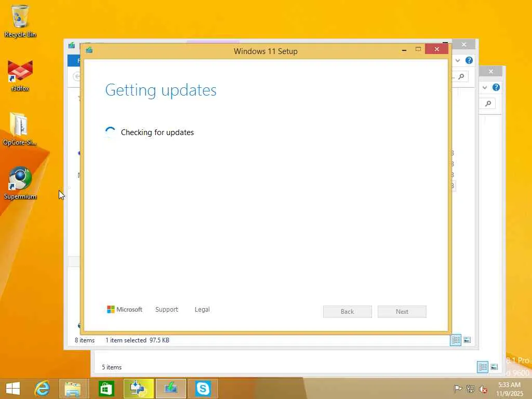Switch to the Python installer taskbar icon

click(138, 389)
